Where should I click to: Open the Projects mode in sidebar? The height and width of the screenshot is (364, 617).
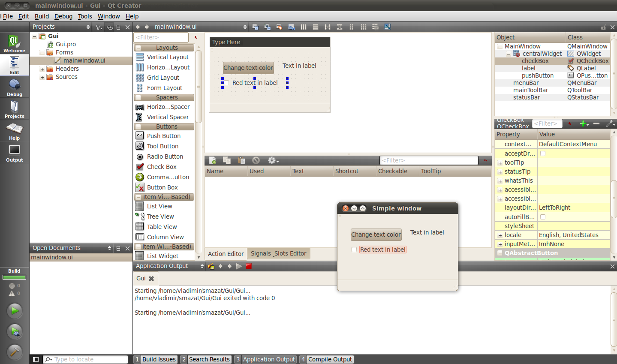click(14, 109)
